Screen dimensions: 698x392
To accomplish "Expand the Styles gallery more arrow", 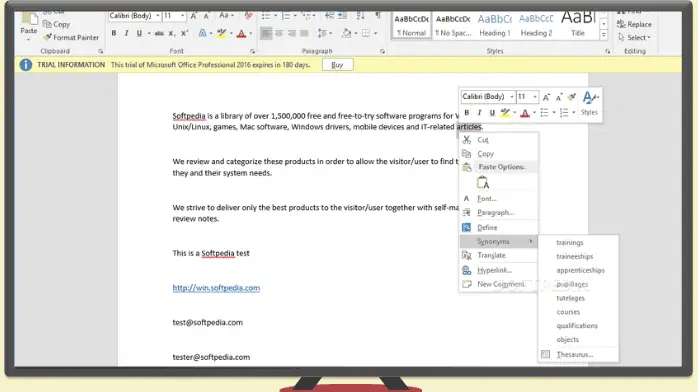I will click(x=604, y=35).
